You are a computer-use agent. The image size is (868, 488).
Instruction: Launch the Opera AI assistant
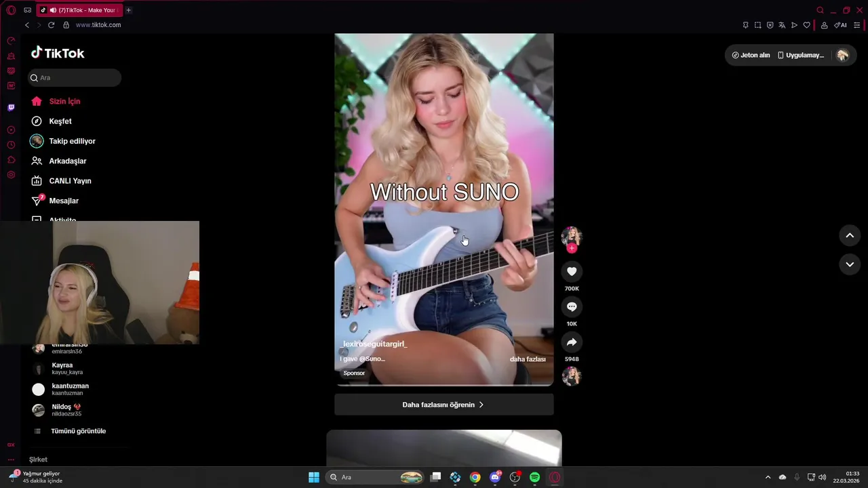(840, 25)
